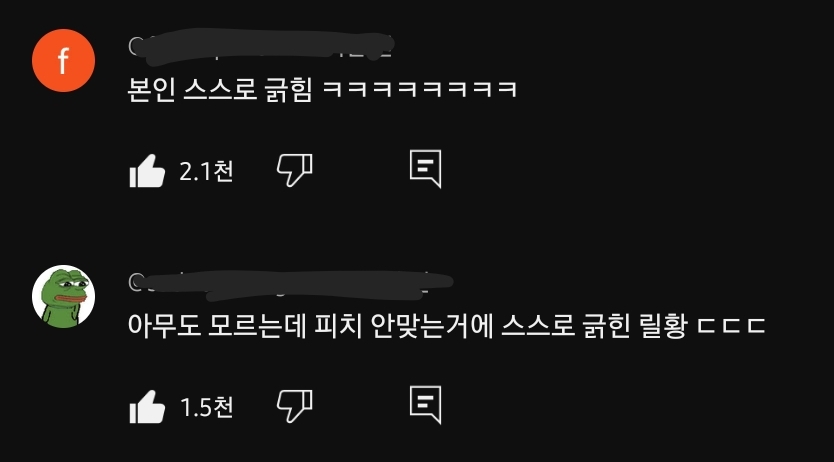834x462 pixels.
Task: Open the redacted username beside the Pepe avatar
Action: (x=290, y=283)
